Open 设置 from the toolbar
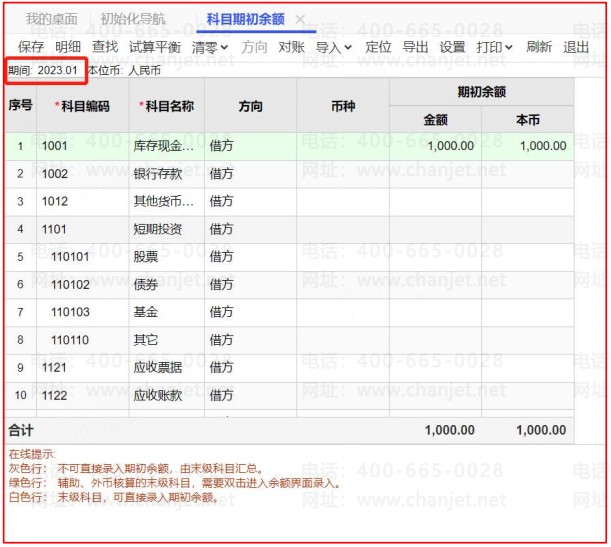 click(452, 47)
